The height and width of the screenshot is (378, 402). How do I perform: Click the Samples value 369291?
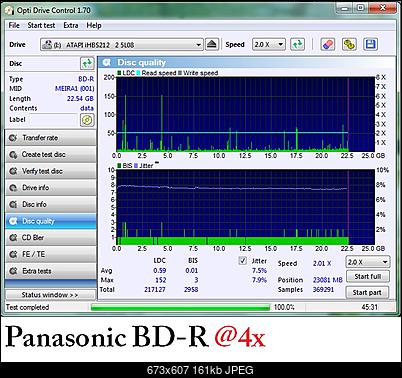323,289
